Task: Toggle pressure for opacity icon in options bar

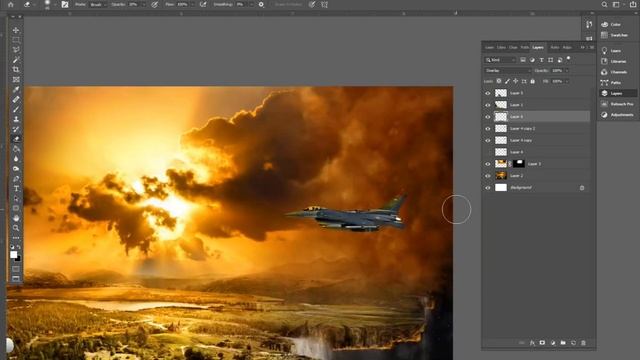Action: 155,4
